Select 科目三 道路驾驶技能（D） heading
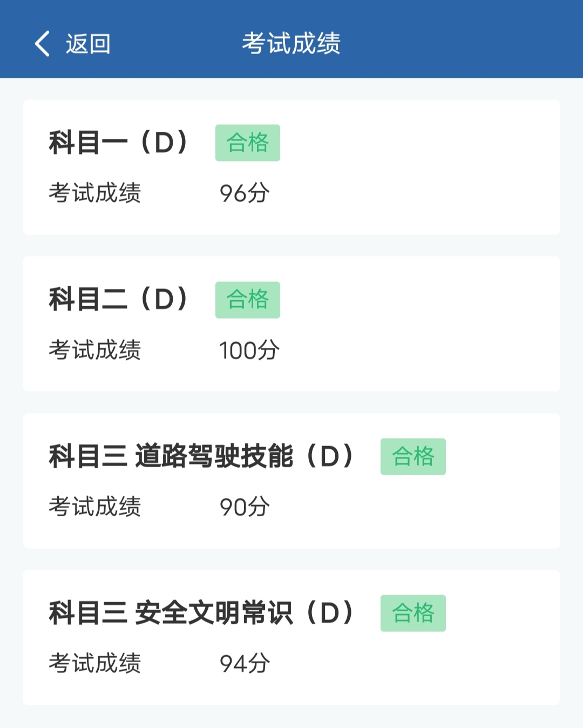This screenshot has width=583, height=728. point(201,456)
